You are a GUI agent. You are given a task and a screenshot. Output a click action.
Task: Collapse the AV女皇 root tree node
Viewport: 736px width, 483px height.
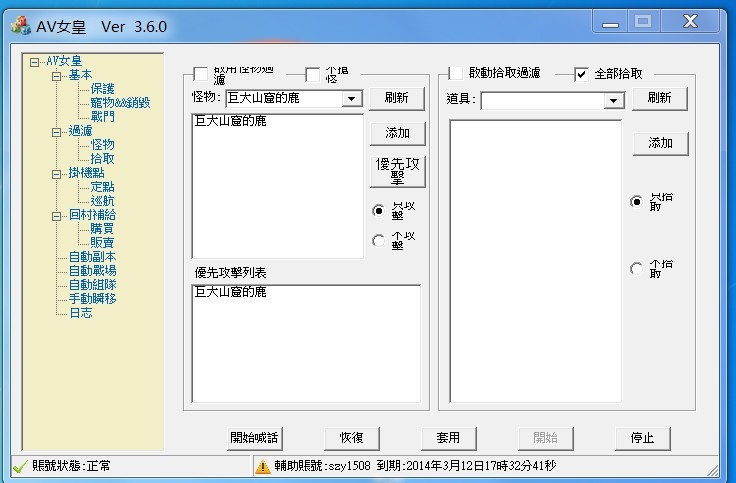pyautogui.click(x=34, y=62)
